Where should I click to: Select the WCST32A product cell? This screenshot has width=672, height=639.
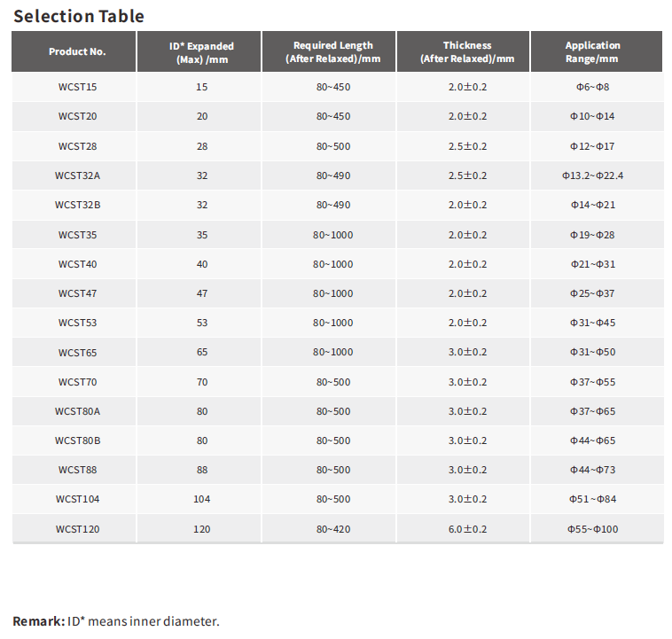[77, 175]
